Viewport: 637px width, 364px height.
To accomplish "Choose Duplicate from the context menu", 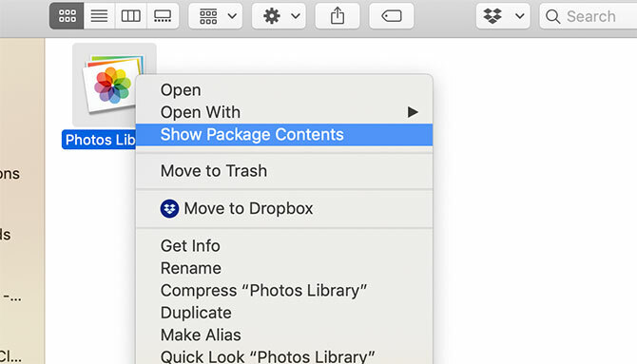I will (x=284, y=313).
